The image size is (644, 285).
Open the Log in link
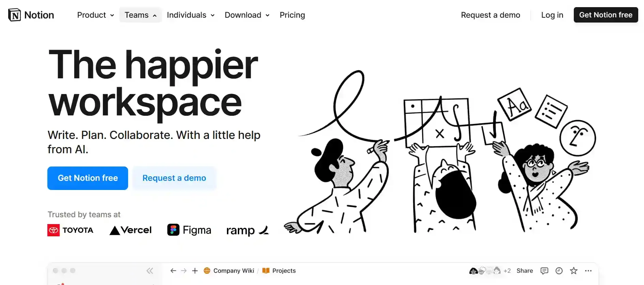tap(552, 15)
